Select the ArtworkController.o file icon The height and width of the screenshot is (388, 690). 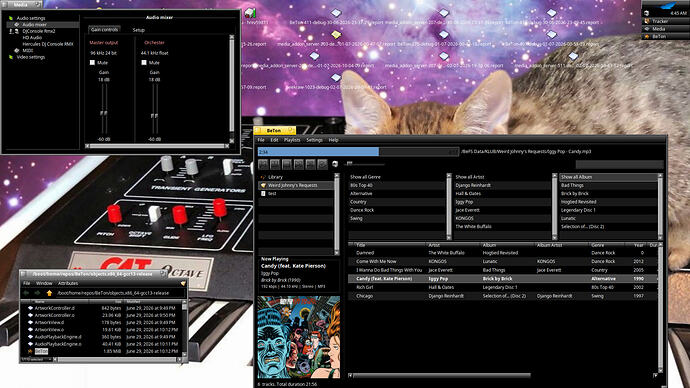tap(30, 315)
